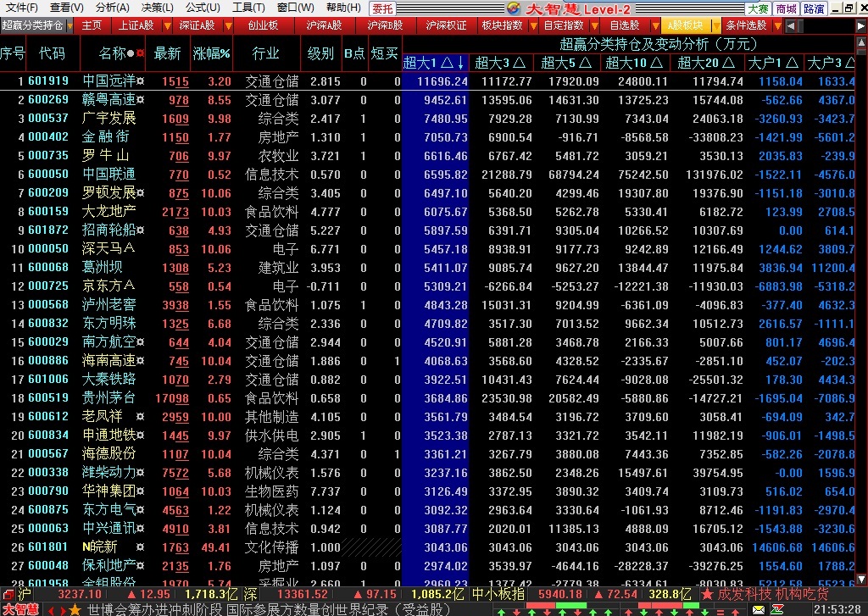Click the ¤ marker beside N皖新

click(x=141, y=547)
